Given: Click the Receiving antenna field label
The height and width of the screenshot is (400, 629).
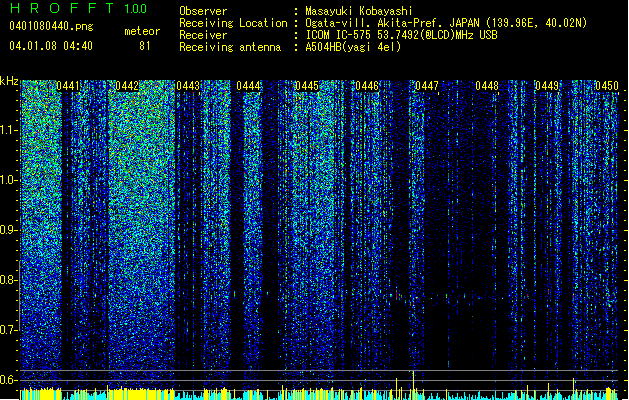Looking at the screenshot, I should [230, 47].
